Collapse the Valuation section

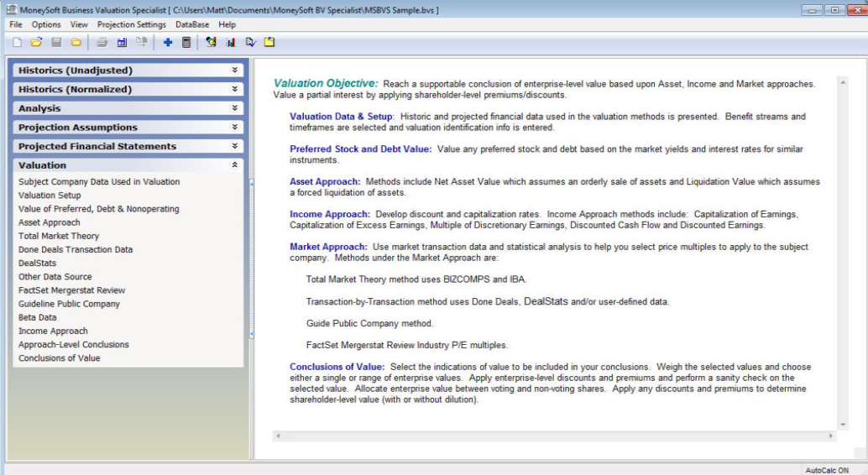[235, 165]
